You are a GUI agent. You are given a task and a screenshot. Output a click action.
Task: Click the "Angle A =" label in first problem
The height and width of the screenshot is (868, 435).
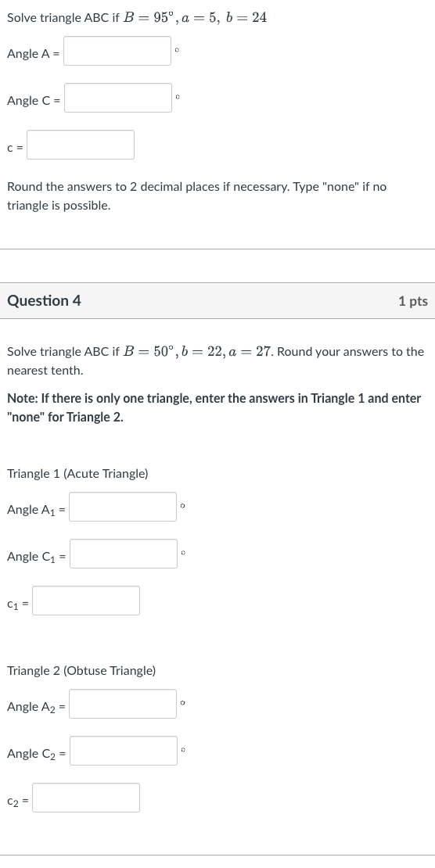coord(33,54)
